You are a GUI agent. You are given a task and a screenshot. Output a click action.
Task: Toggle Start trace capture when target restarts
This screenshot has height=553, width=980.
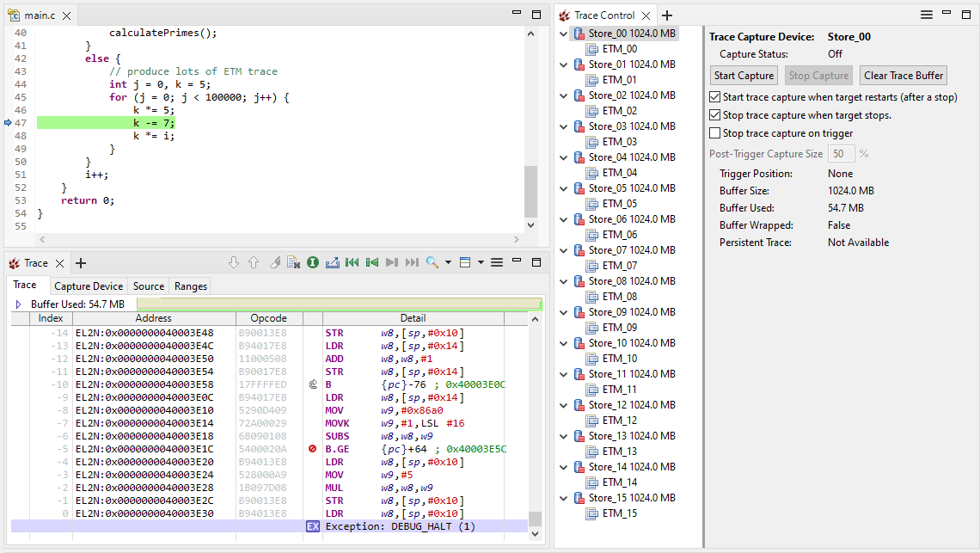(715, 97)
